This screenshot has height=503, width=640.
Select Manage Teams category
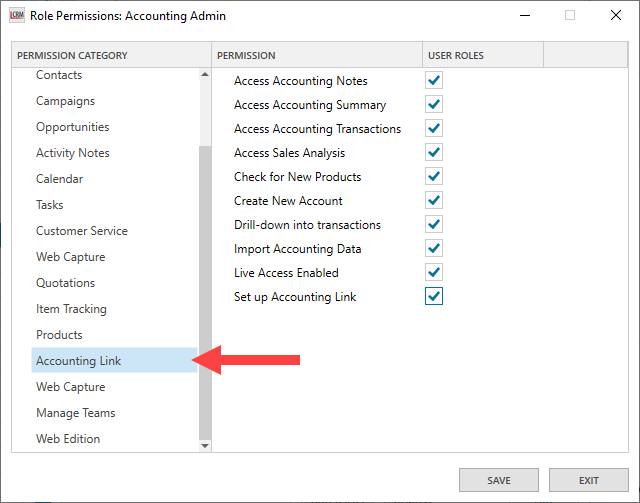coord(76,413)
